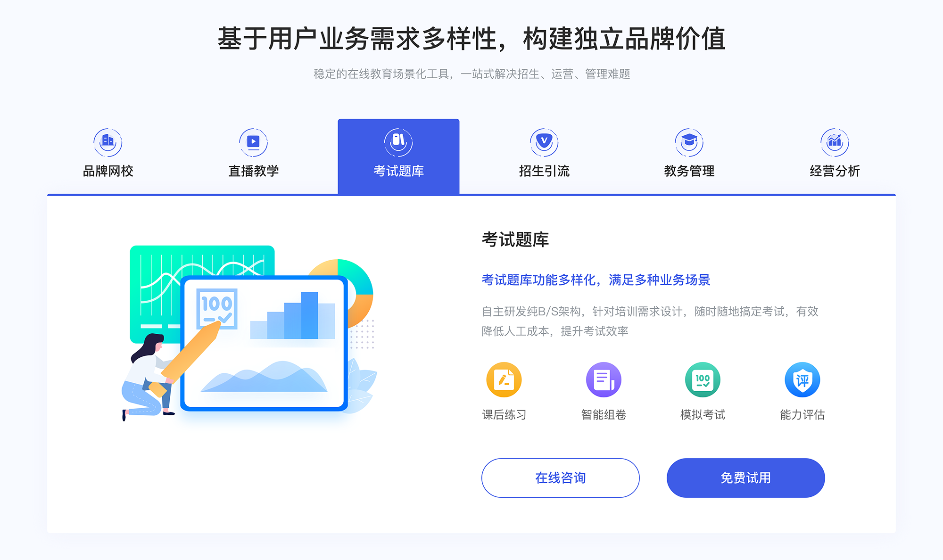This screenshot has width=943, height=560.
Task: Click the 考试题库 tab icon
Action: point(397,140)
